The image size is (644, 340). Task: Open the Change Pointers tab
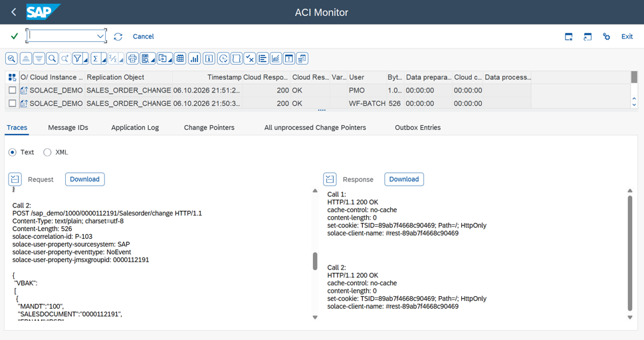[x=209, y=128]
